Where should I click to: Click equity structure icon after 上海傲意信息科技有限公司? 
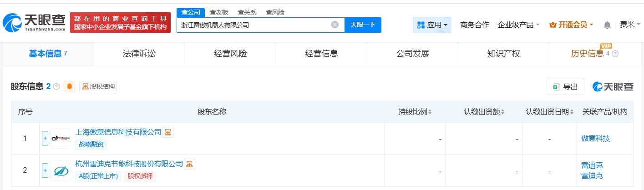pos(168,132)
